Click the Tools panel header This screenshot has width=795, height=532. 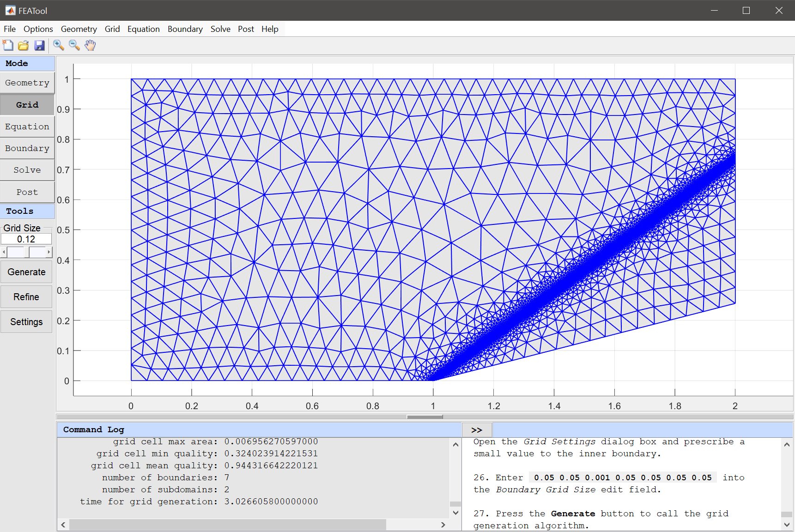(27, 211)
